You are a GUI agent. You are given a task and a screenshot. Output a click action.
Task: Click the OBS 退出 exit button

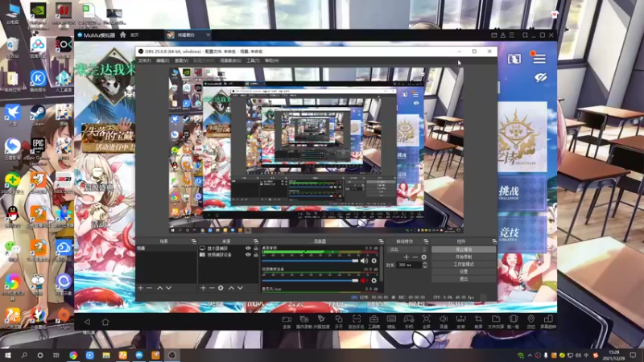(x=464, y=279)
